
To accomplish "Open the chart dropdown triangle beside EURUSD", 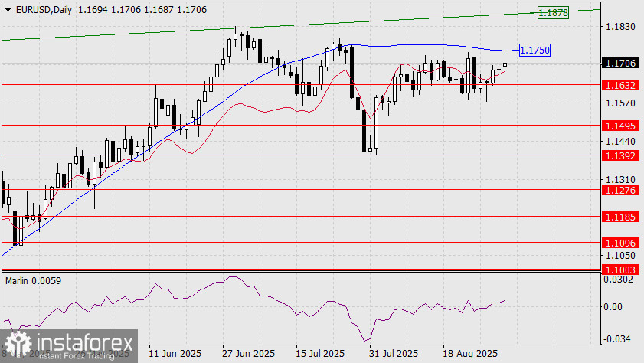I will pos(8,10).
